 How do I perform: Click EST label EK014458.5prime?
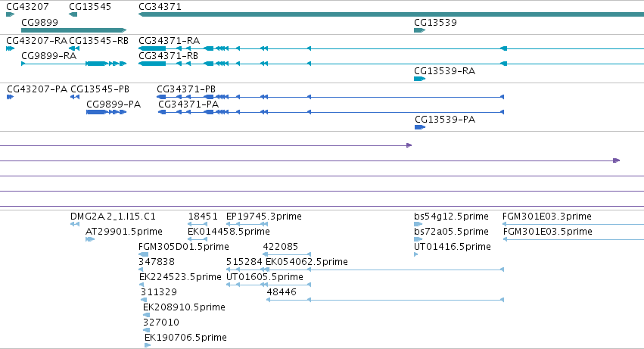pos(229,232)
